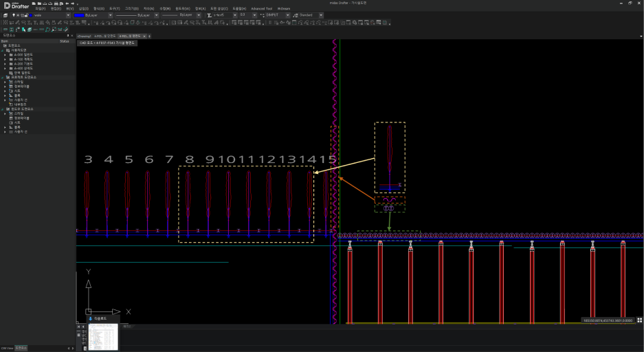Open the 치수(N) menu

point(148,9)
